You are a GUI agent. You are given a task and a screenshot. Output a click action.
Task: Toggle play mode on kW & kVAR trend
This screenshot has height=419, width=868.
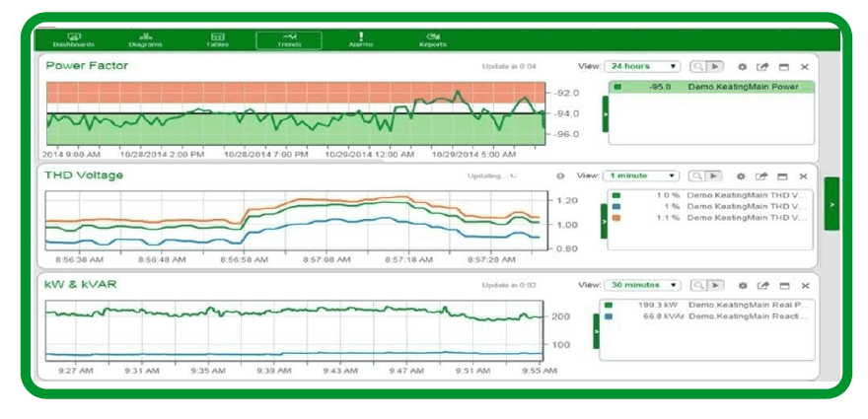coord(715,286)
